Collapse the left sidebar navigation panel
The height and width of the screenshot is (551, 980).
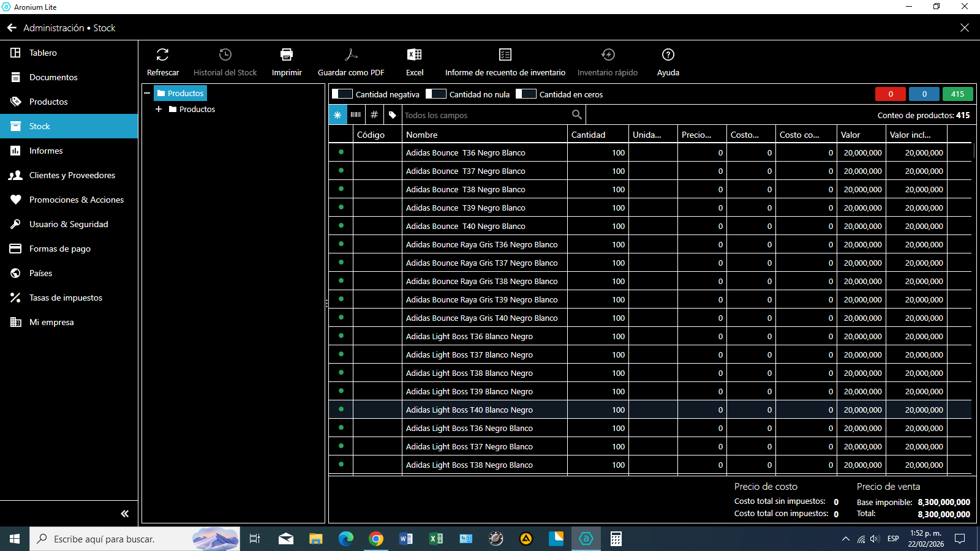tap(124, 514)
